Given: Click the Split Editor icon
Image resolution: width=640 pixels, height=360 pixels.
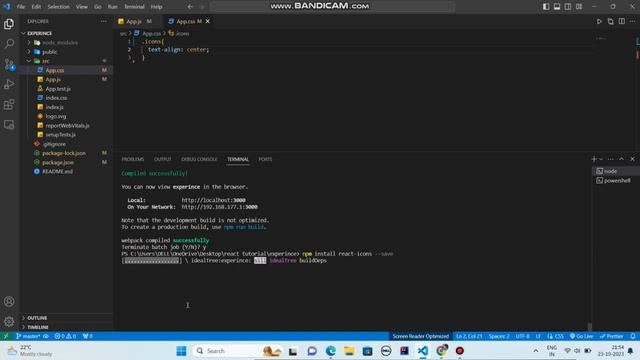Looking at the screenshot, I should (x=622, y=21).
